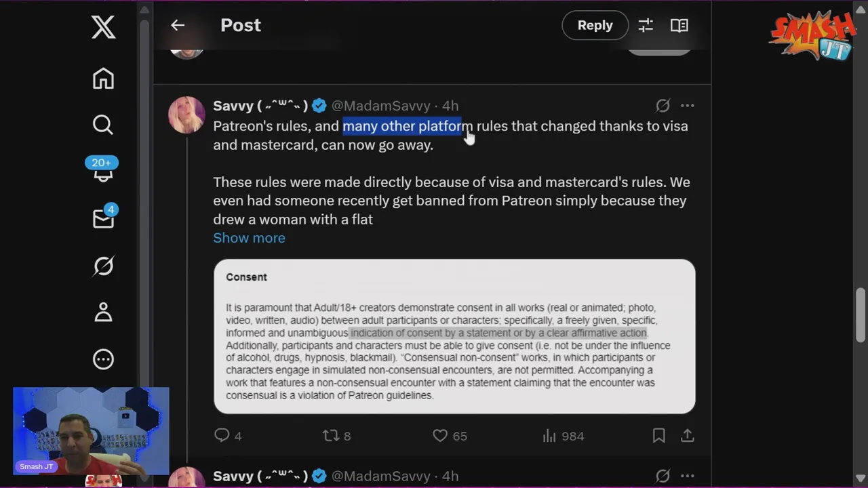Image resolution: width=868 pixels, height=488 pixels.
Task: Expand the post with Show more
Action: tap(249, 238)
